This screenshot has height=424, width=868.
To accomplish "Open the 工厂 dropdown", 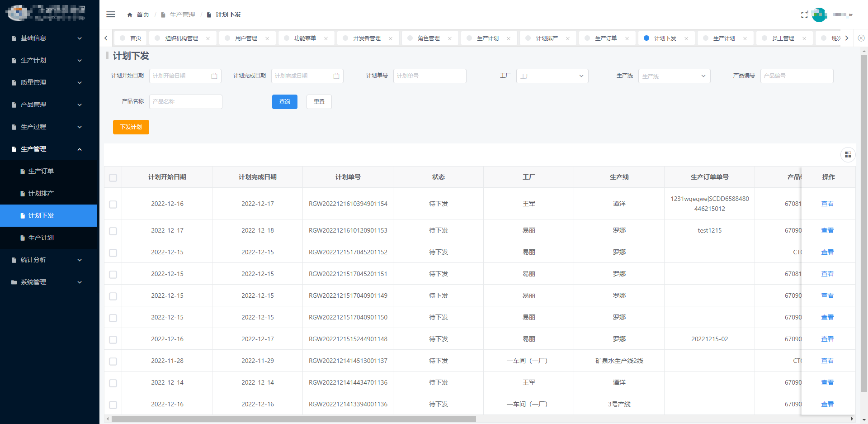I will [x=552, y=76].
